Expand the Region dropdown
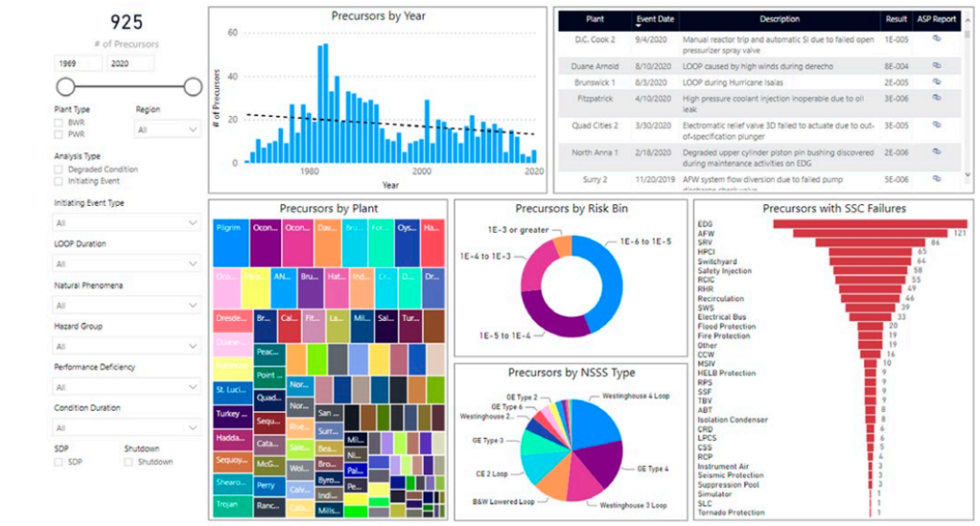 [167, 131]
